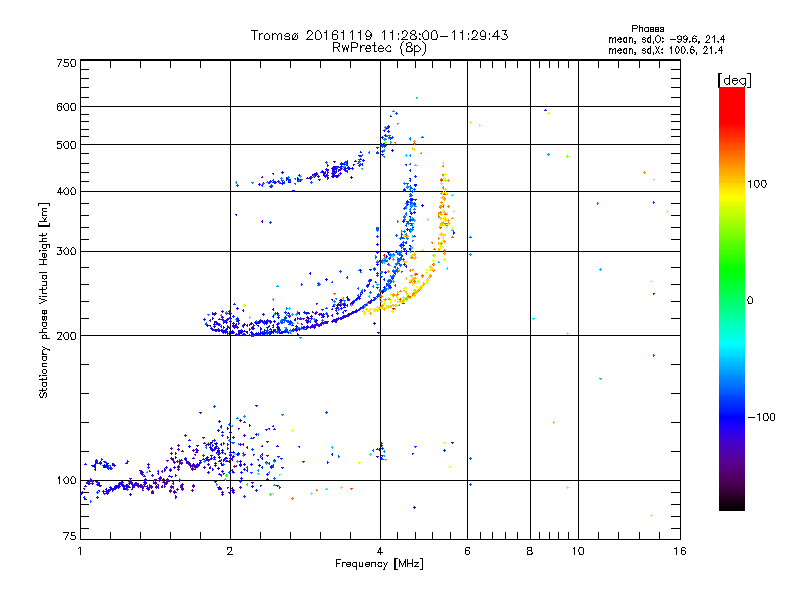The image size is (800, 600).
Task: Click the '4' x-axis tick label
Action: [x=380, y=551]
